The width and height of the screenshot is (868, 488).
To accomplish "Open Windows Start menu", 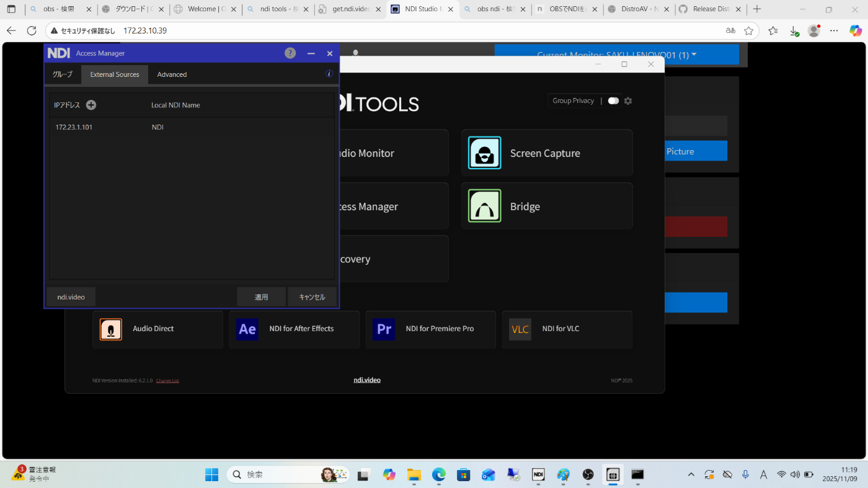I will click(x=212, y=474).
